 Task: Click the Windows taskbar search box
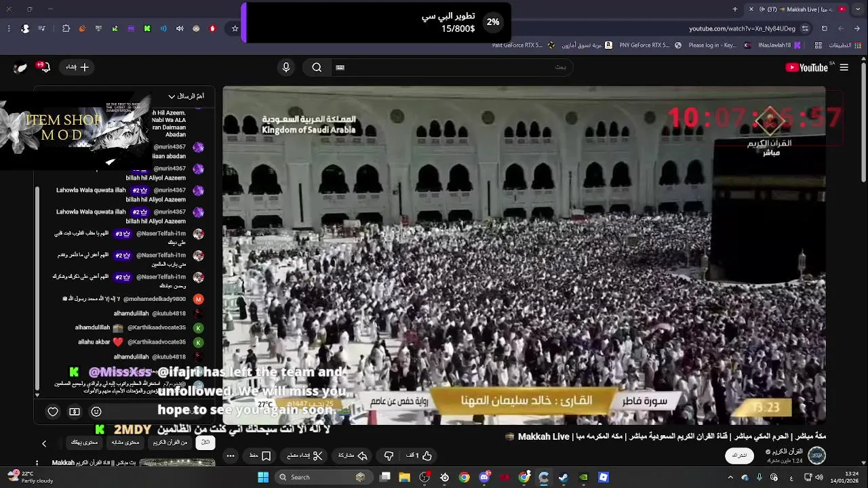[323, 477]
